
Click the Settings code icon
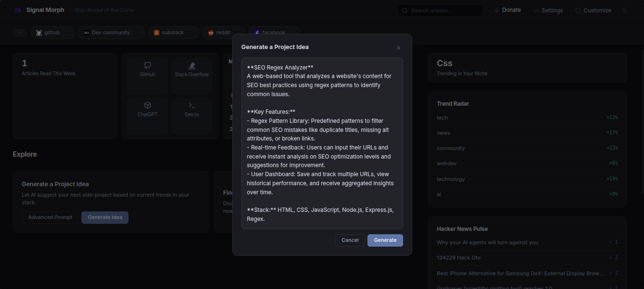(536, 10)
